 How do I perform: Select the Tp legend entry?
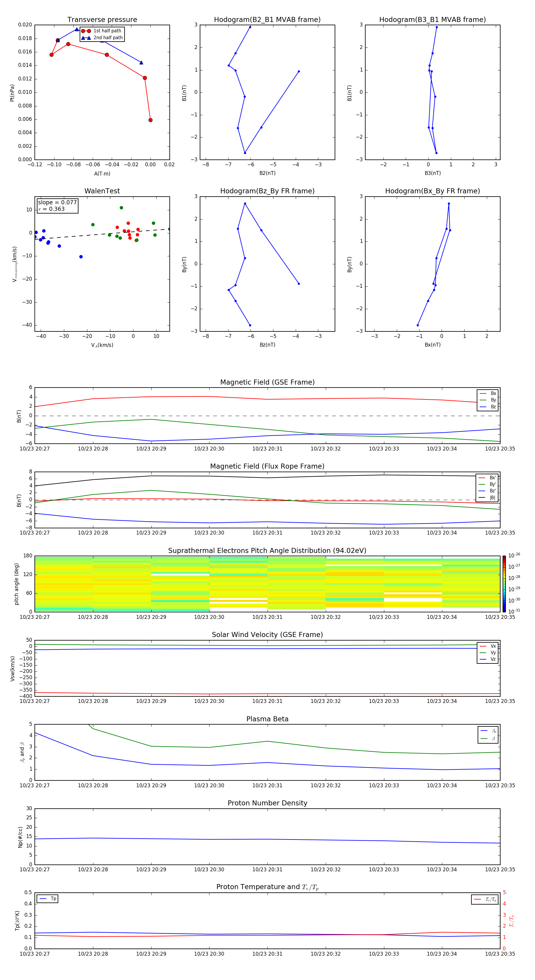click(x=48, y=899)
